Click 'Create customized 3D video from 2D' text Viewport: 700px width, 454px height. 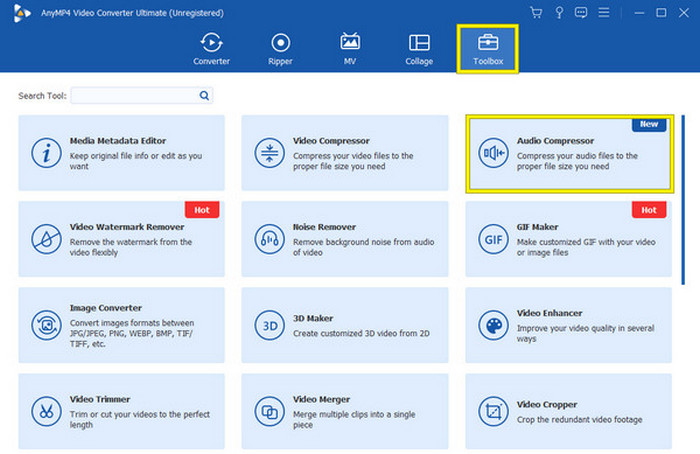click(361, 333)
